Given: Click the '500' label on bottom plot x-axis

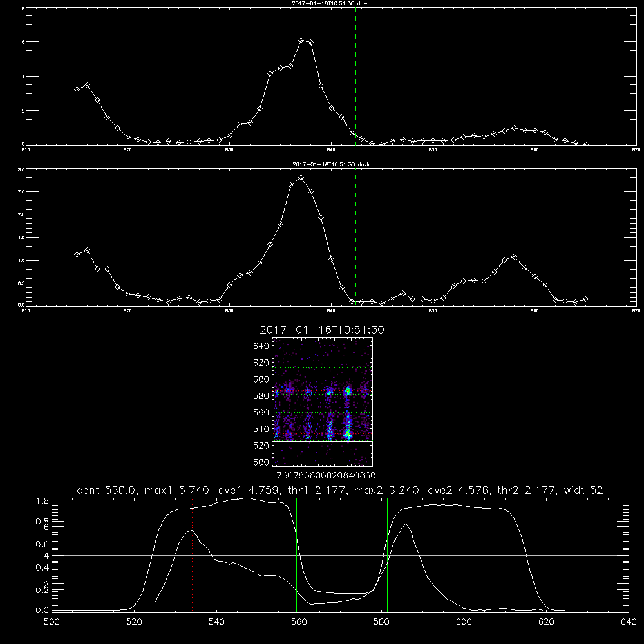Looking at the screenshot, I should pyautogui.click(x=52, y=622).
